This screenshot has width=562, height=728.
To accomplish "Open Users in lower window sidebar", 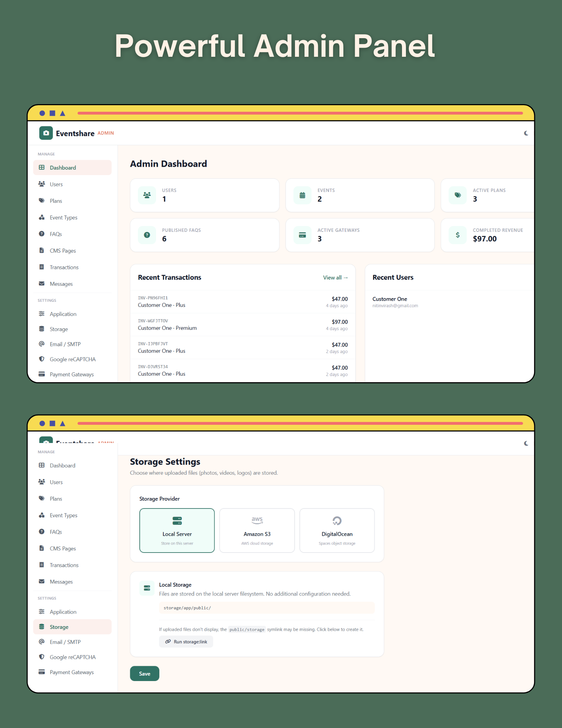I will click(72, 482).
